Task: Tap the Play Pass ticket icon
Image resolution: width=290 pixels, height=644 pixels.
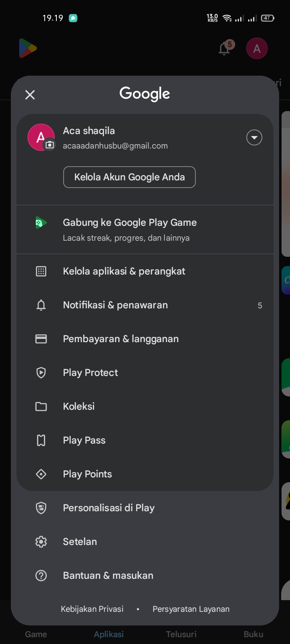Action: 41,440
